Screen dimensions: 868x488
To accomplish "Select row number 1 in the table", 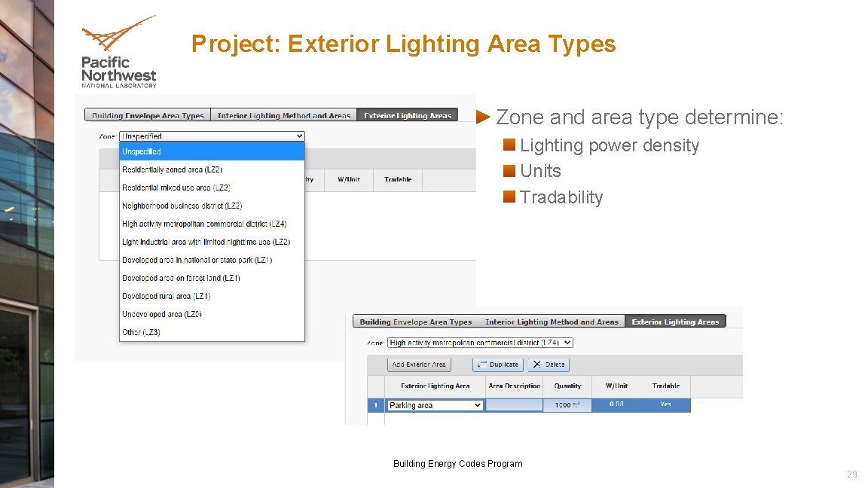I will [x=375, y=404].
